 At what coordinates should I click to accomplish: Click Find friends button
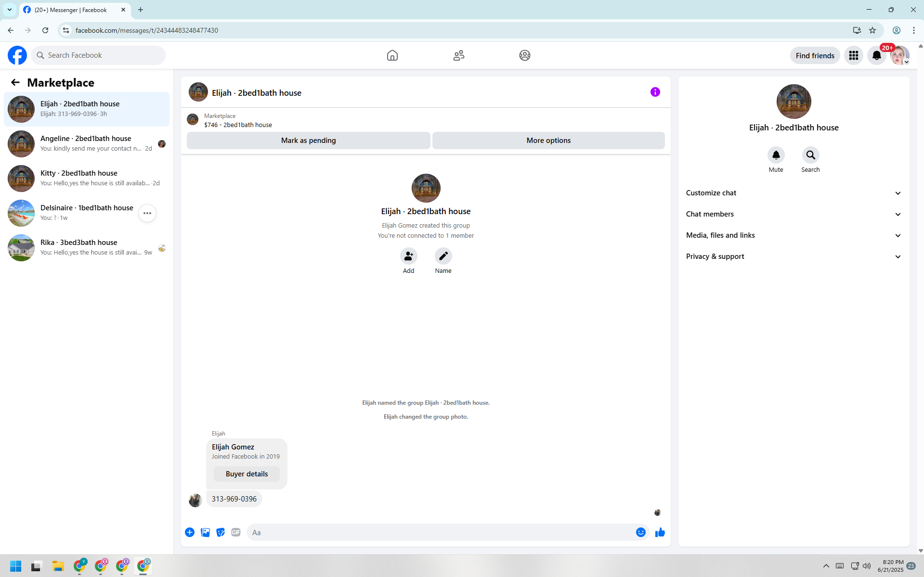point(815,55)
